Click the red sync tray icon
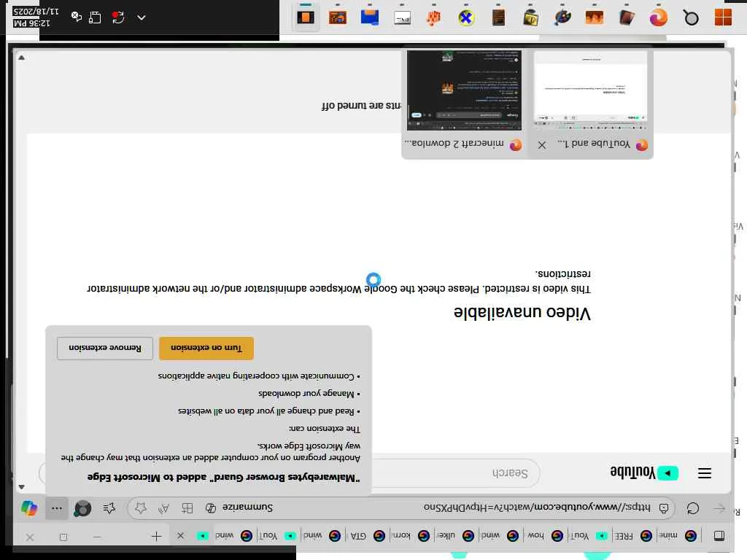Image resolution: width=747 pixels, height=560 pixels. [117, 17]
